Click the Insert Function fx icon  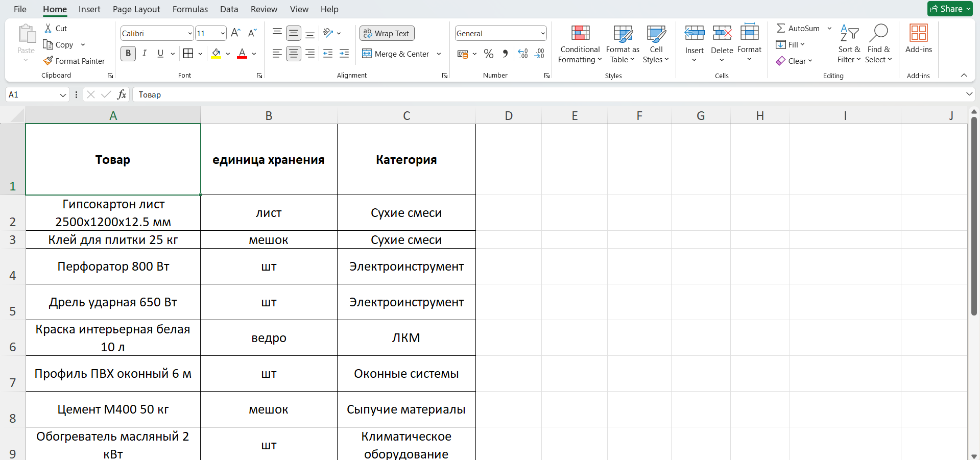[122, 94]
